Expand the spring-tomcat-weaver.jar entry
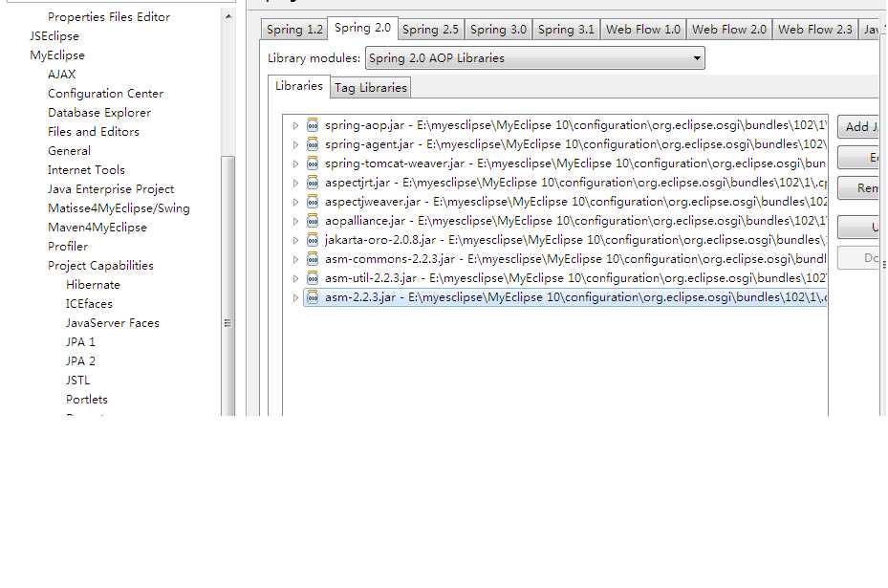Screen dimensions: 888x588 [295, 163]
